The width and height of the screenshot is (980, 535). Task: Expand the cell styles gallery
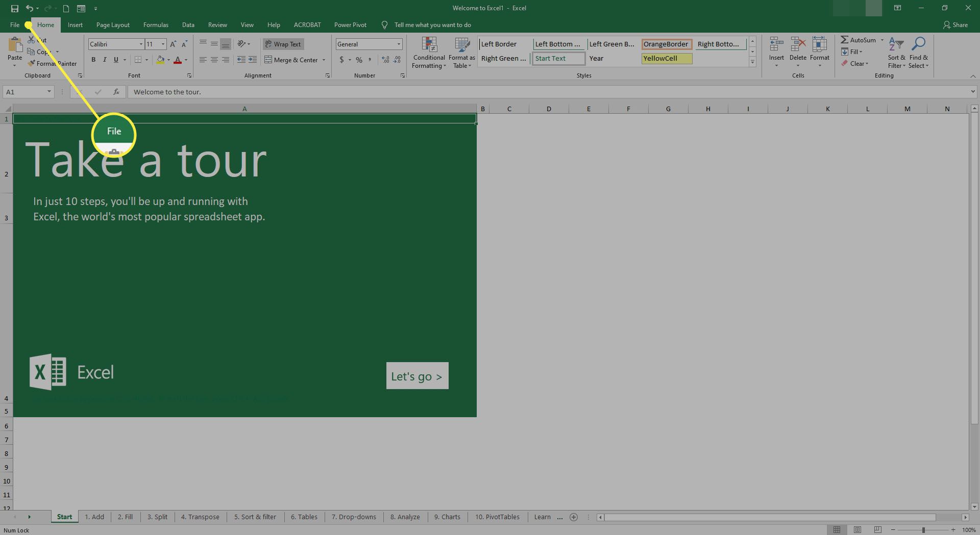(x=752, y=62)
